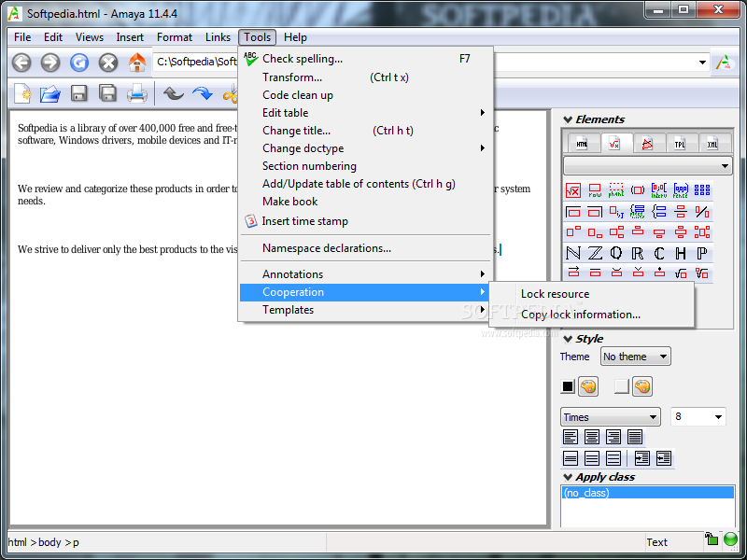Choose Check spelling from Tools menu
The height and width of the screenshot is (560, 747).
(366, 59)
